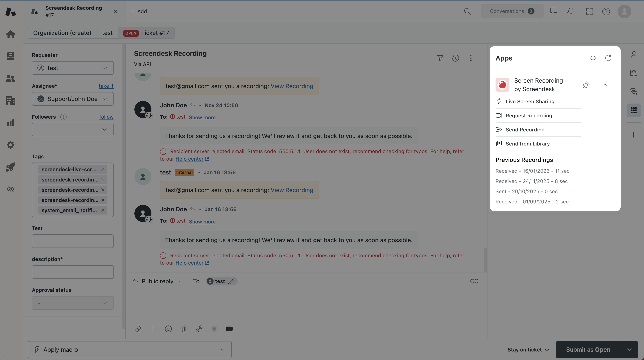Toggle apps visibility eye icon
644x360 pixels.
pos(593,58)
